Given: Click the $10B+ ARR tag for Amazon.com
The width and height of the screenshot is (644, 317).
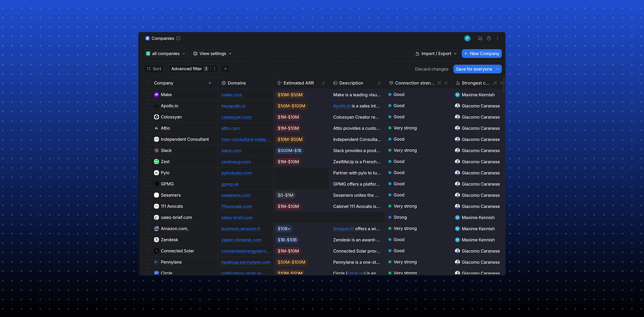Looking at the screenshot, I should (284, 229).
